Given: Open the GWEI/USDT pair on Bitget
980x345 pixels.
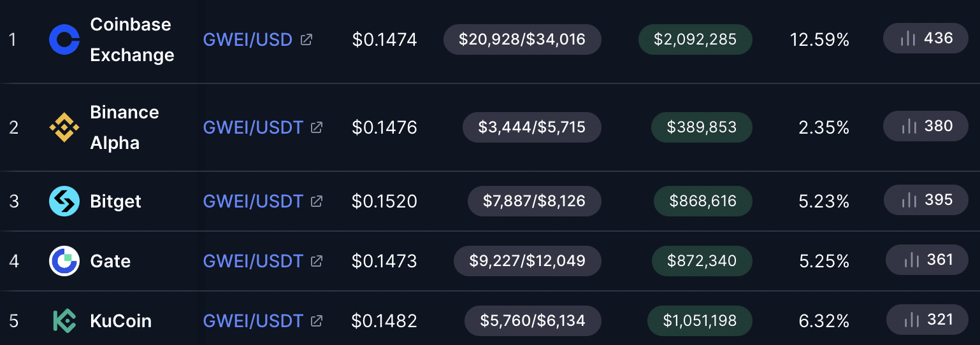Looking at the screenshot, I should [x=253, y=202].
